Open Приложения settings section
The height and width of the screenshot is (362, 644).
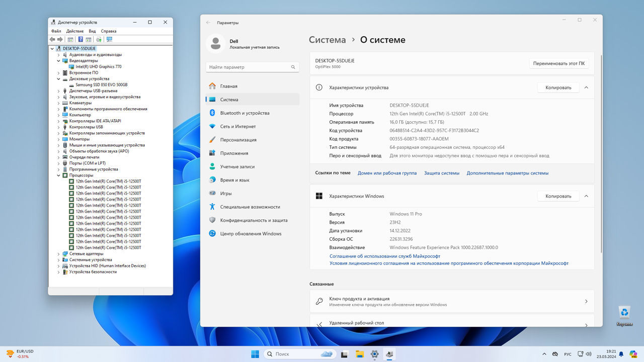[253, 153]
